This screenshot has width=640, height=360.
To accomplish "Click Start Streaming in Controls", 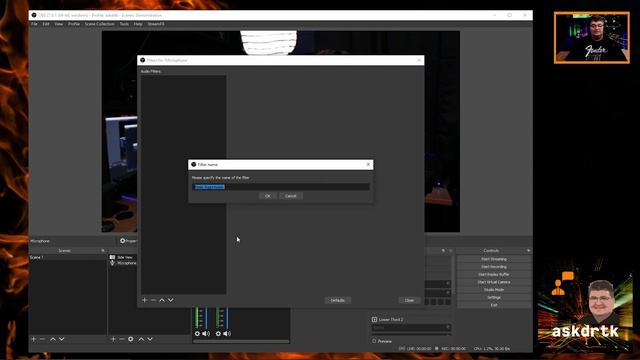I will [x=494, y=259].
